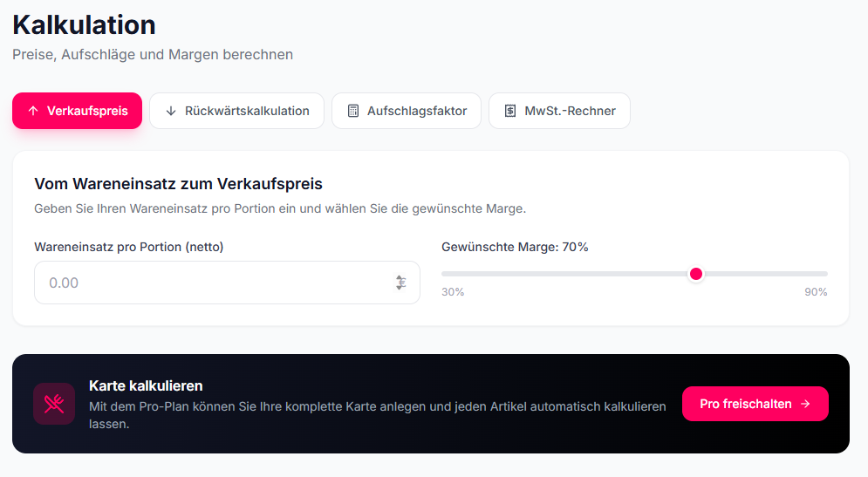Click the crossed utensils icon in the banner
This screenshot has height=477, width=868.
point(54,404)
